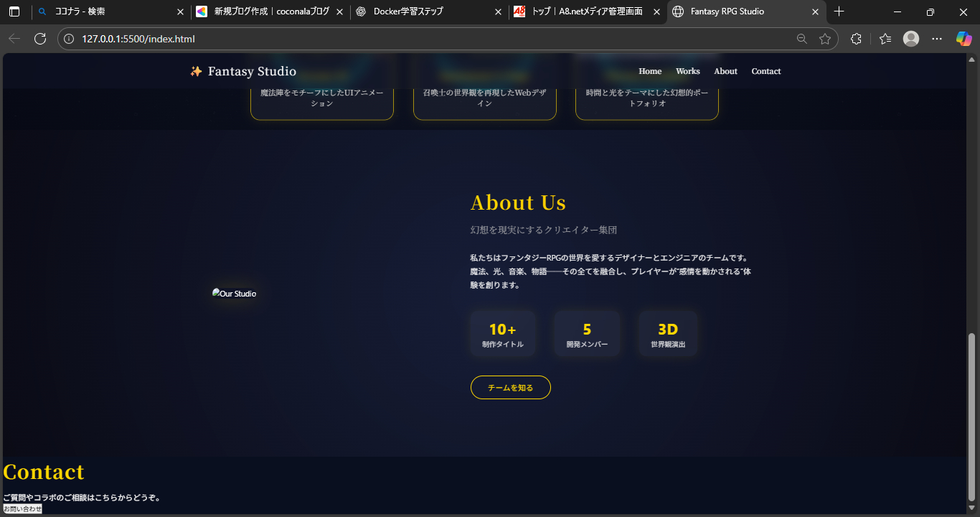Click the チームを知る button
The image size is (980, 517).
click(510, 387)
